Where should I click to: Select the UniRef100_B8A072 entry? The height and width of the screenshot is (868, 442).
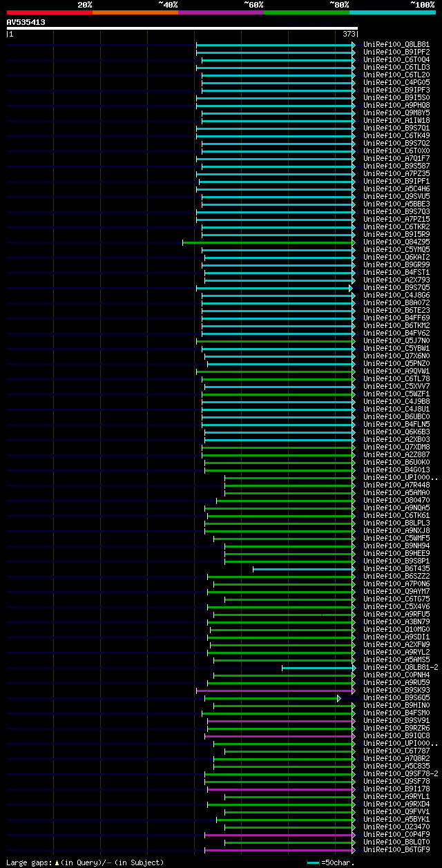396,303
